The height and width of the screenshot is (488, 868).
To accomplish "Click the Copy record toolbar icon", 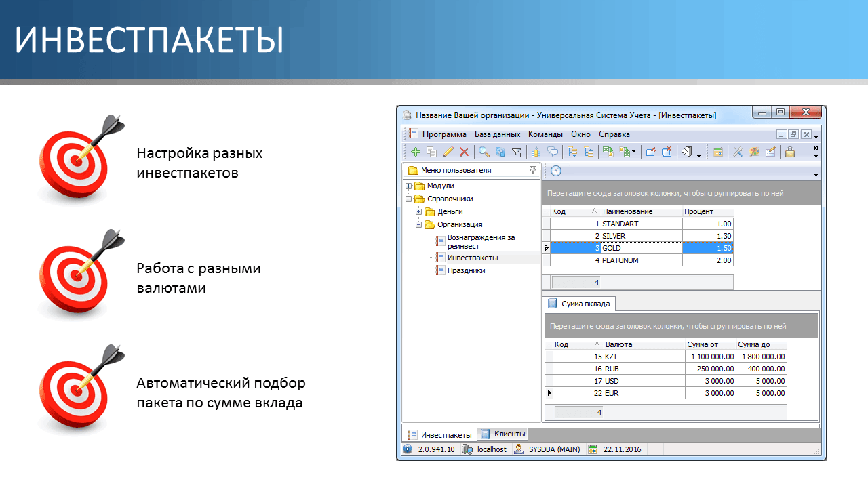I will pyautogui.click(x=431, y=152).
